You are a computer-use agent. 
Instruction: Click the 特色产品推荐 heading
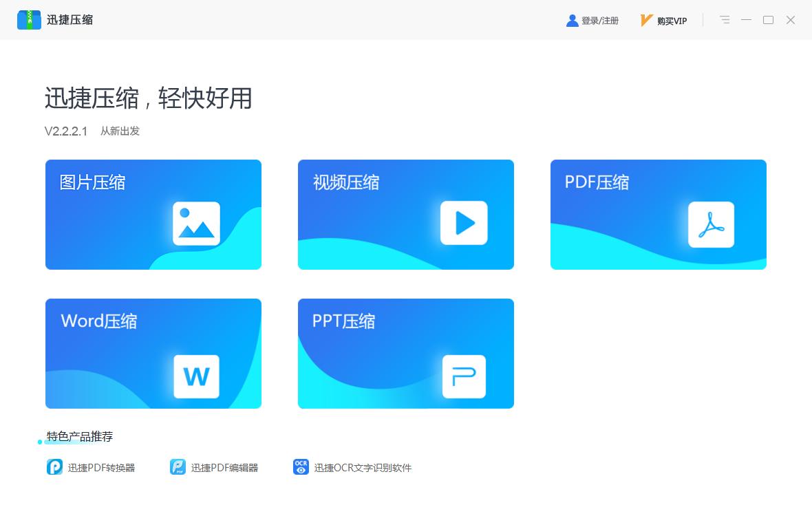click(x=79, y=437)
